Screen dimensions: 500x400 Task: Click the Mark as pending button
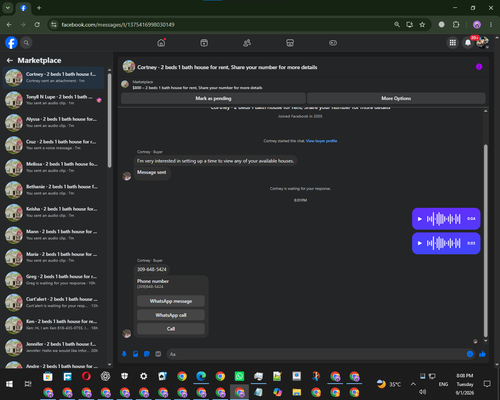(x=213, y=98)
